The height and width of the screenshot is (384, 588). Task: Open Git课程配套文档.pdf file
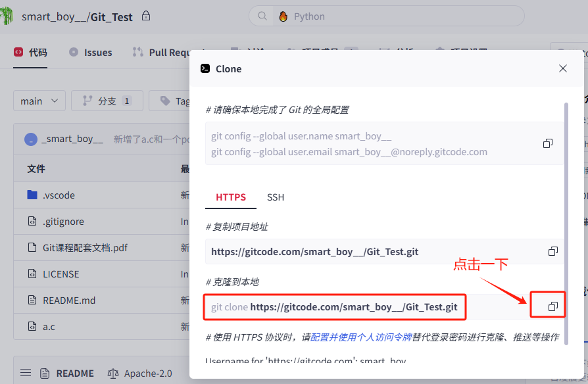tap(85, 248)
